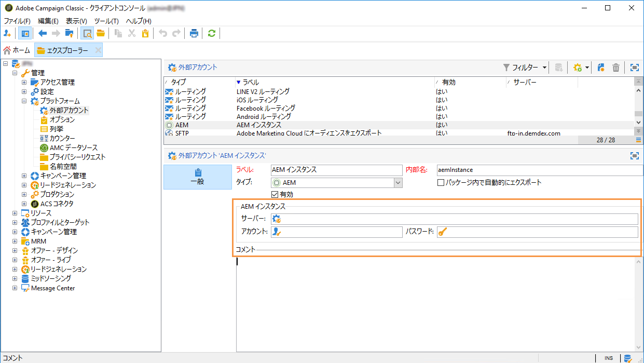Refresh with the green arrows icon
The image size is (644, 363).
point(211,33)
